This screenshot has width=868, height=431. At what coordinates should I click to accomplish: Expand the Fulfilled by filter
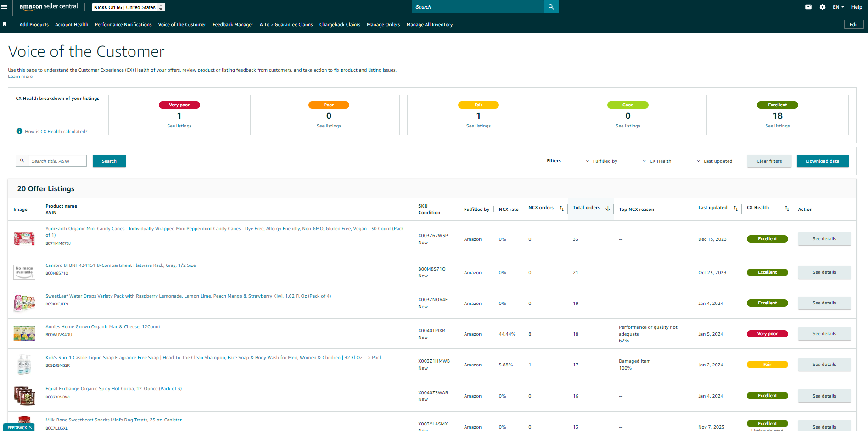point(601,161)
